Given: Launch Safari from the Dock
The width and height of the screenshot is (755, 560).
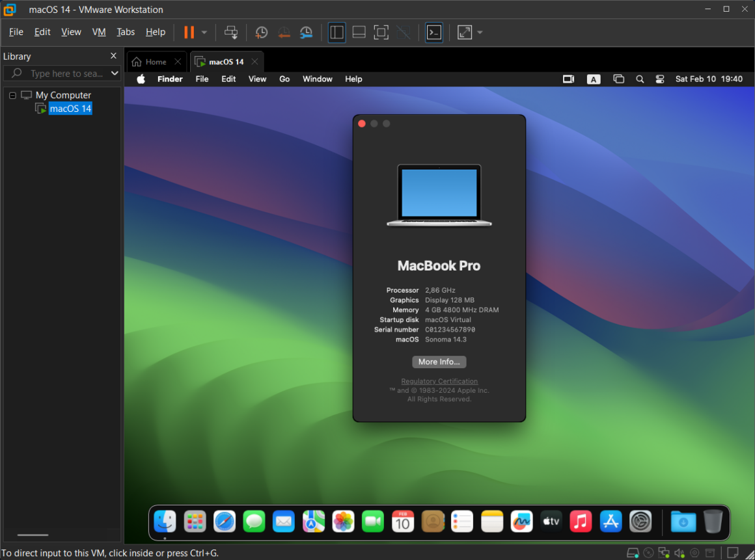Looking at the screenshot, I should [225, 522].
